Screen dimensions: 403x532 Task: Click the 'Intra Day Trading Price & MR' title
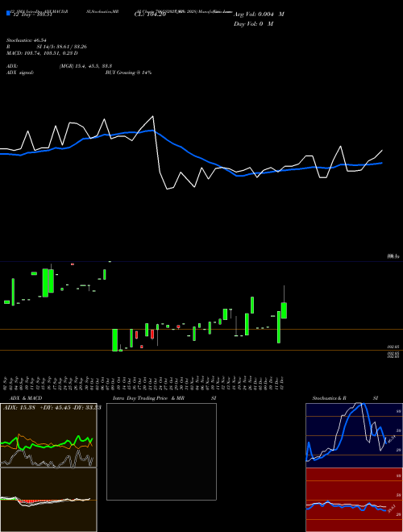pos(148,398)
